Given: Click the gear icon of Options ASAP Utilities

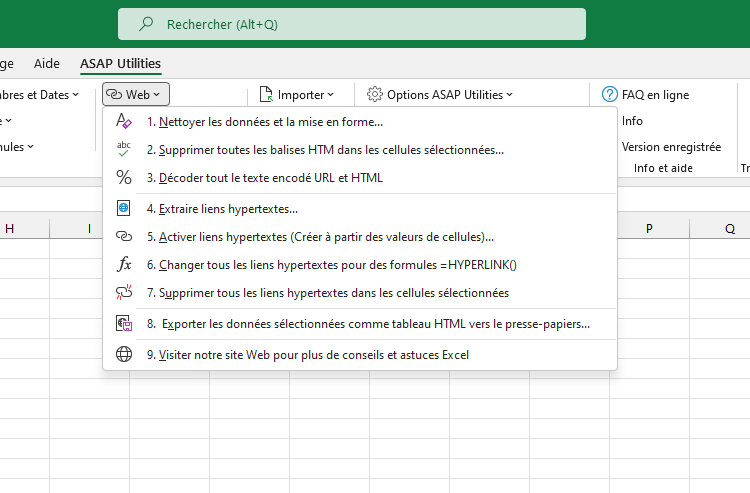Looking at the screenshot, I should (x=375, y=94).
